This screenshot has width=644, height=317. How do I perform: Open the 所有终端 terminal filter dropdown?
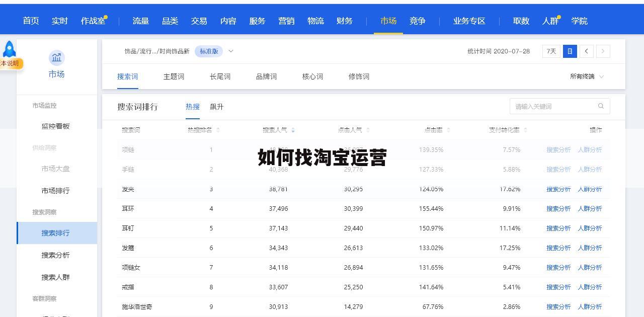(x=586, y=76)
